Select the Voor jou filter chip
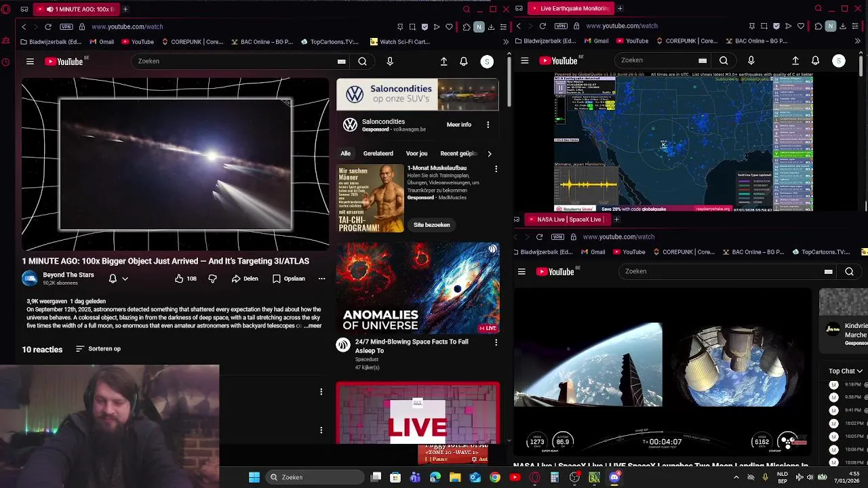 [416, 154]
